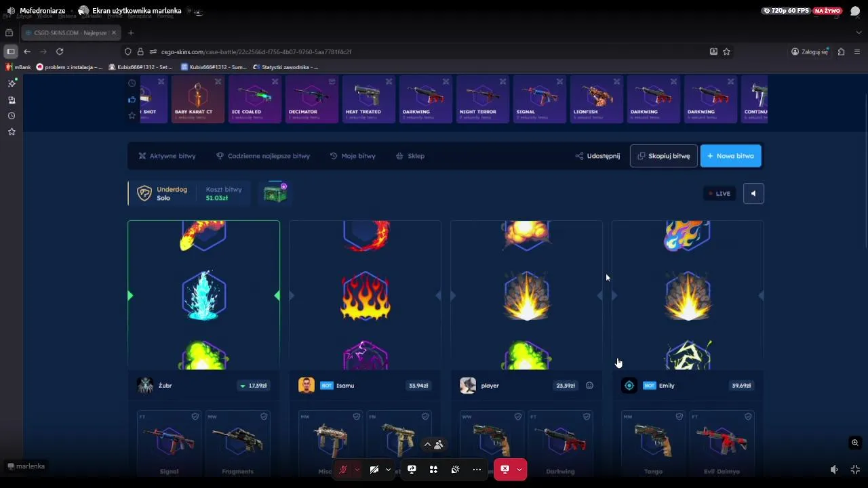Click the Udostępnij share button
868x488 pixels.
(597, 156)
